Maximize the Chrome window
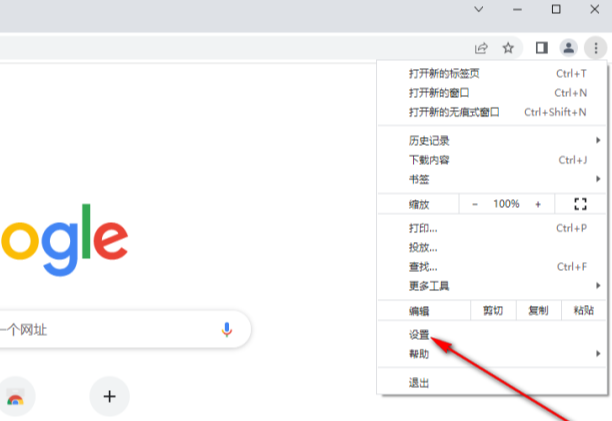 (x=556, y=9)
